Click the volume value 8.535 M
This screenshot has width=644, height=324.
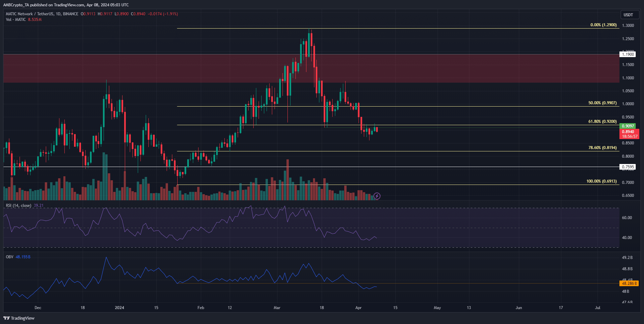pyautogui.click(x=35, y=20)
